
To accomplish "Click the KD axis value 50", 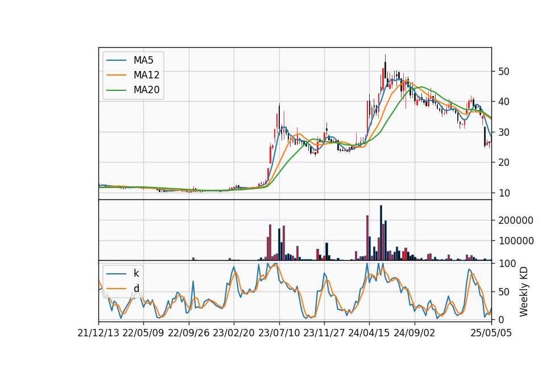I will pos(504,292).
